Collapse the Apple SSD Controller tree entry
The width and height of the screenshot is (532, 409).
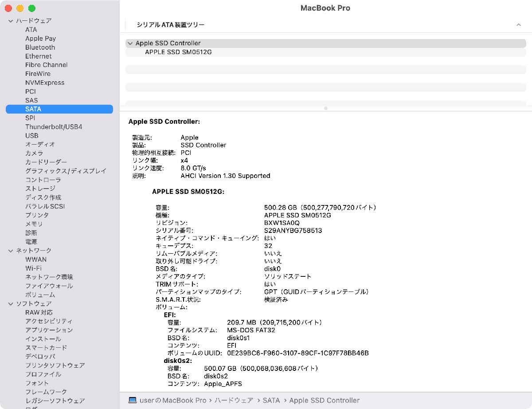(130, 43)
